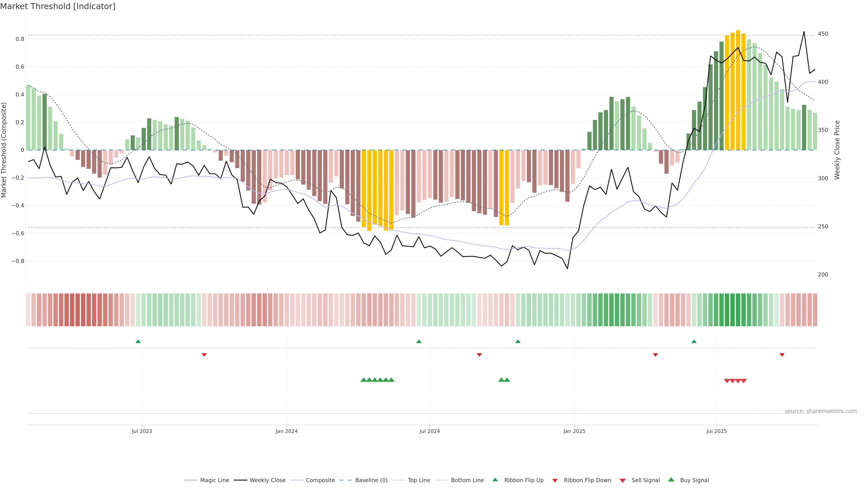
Task: Click Ribbon Flip Down legend triangle icon
Action: coord(555,480)
